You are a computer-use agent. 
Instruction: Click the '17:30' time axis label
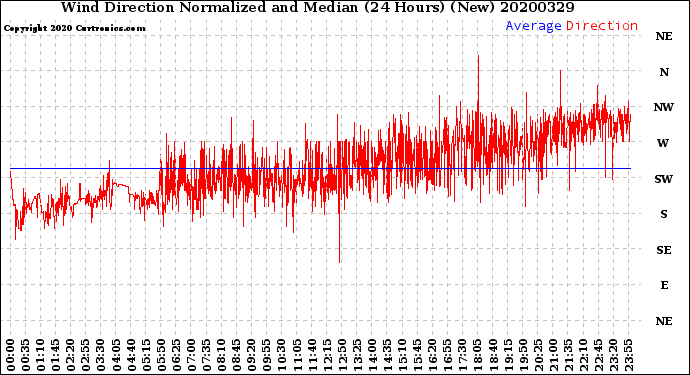pos(462,355)
